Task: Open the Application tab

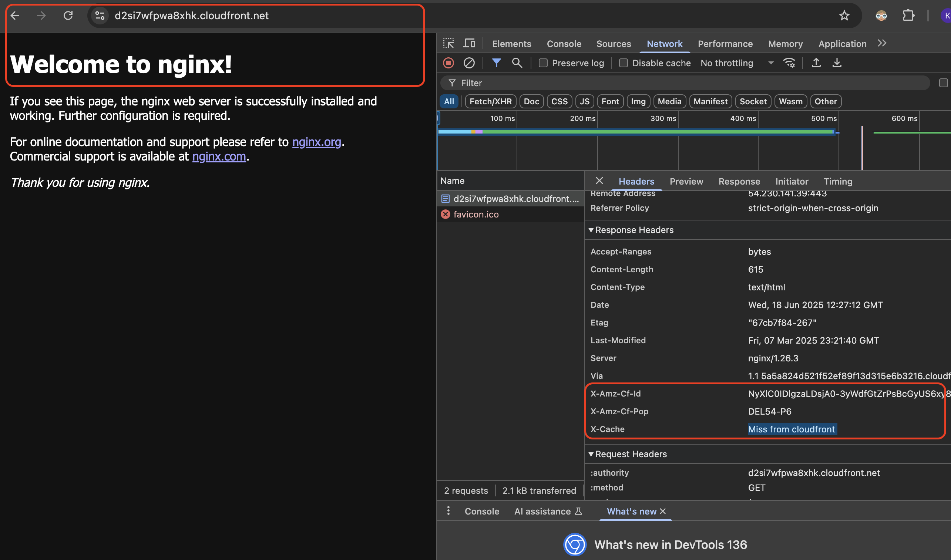Action: click(x=842, y=44)
